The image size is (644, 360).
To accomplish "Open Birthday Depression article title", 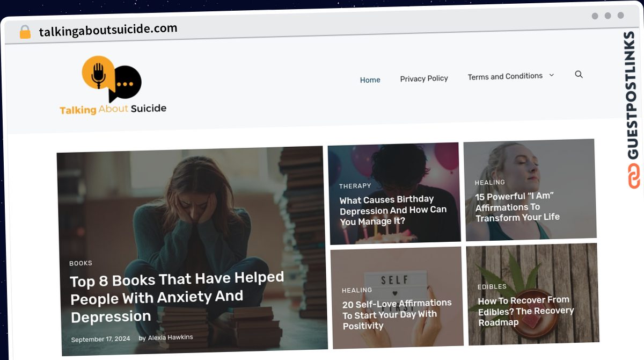I will 393,210.
